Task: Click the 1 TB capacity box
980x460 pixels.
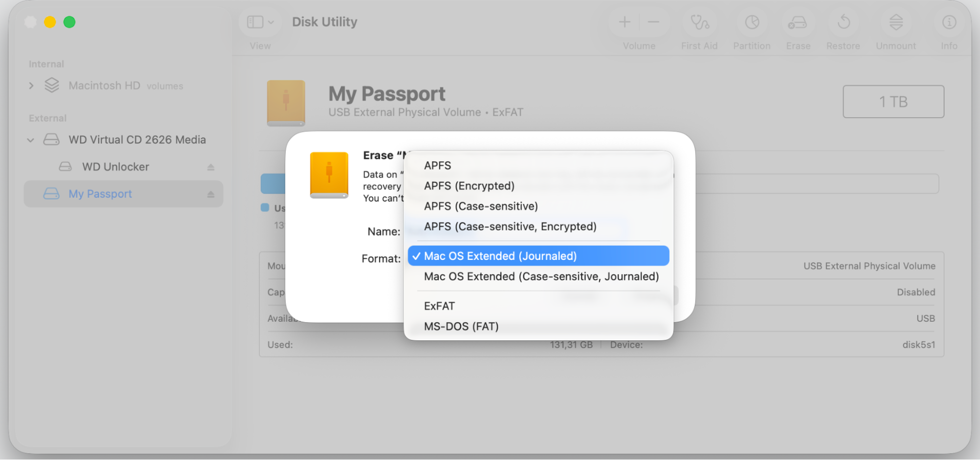Action: tap(893, 102)
